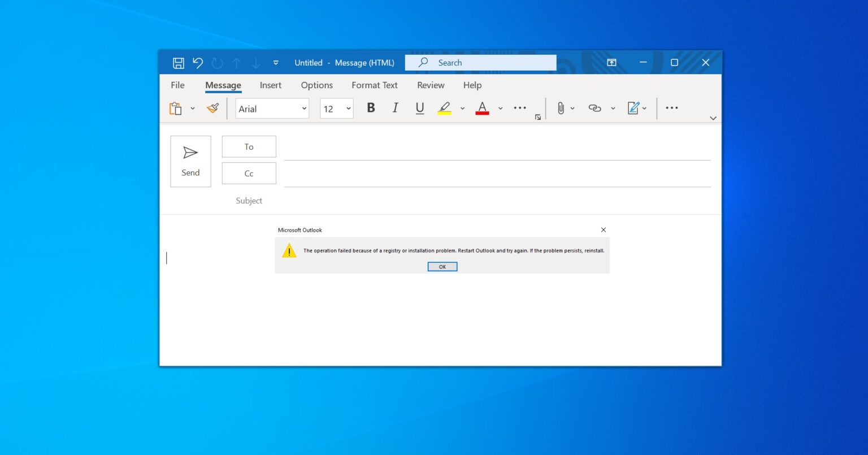This screenshot has height=455, width=868.
Task: Open the font dialog launcher icon
Action: [538, 117]
